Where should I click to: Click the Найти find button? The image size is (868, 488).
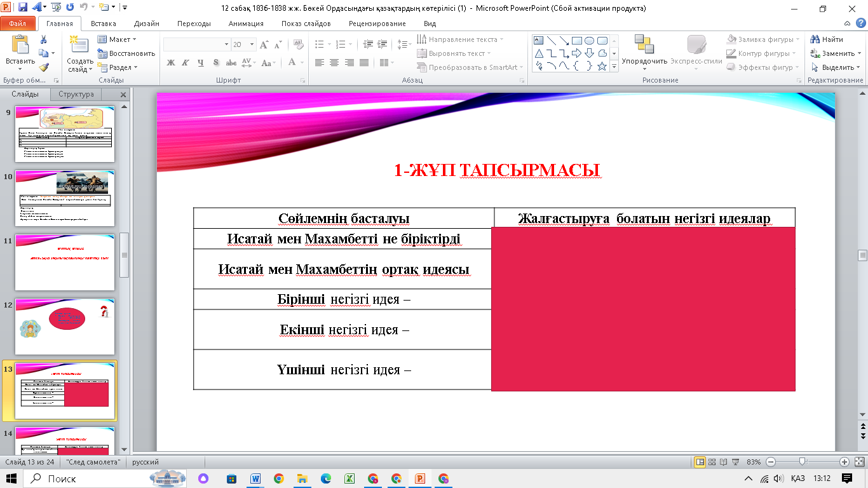click(x=827, y=39)
